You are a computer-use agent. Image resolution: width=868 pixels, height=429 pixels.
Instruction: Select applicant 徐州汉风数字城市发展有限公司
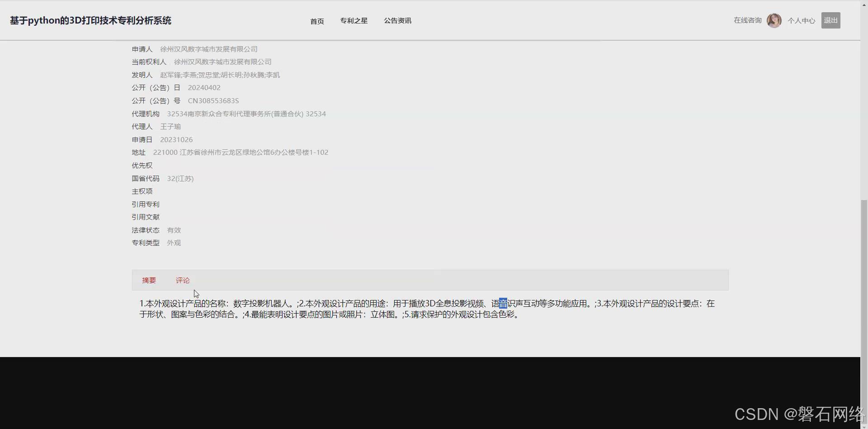(x=209, y=49)
